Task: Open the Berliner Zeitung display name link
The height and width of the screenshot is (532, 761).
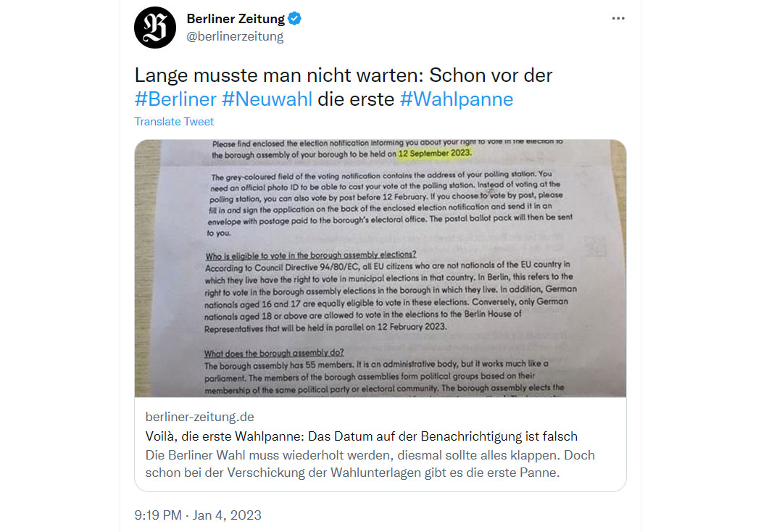Action: pyautogui.click(x=236, y=18)
